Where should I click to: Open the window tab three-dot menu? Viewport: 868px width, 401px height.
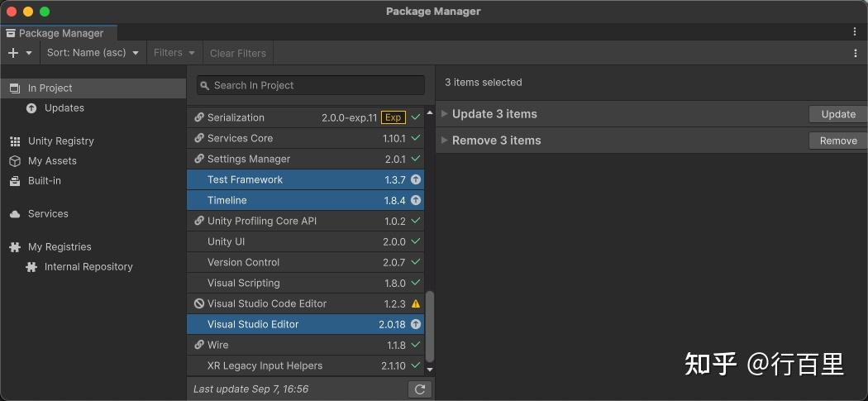coord(856,31)
